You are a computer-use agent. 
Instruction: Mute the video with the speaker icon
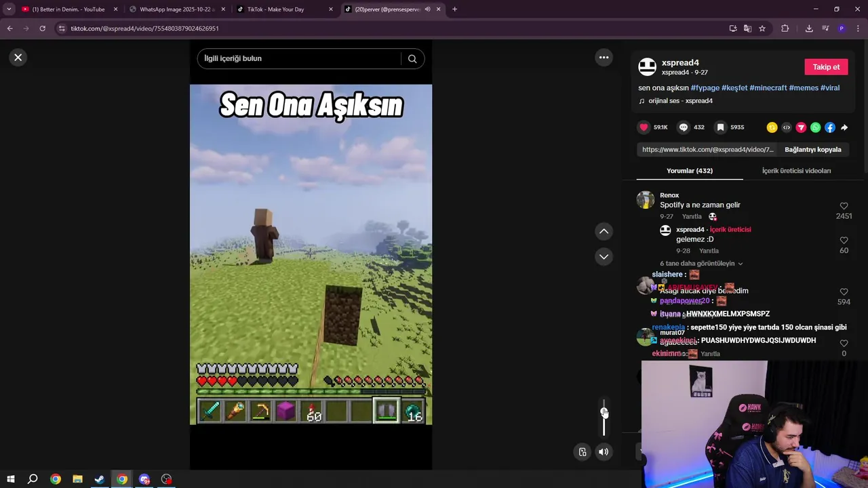[x=604, y=452]
